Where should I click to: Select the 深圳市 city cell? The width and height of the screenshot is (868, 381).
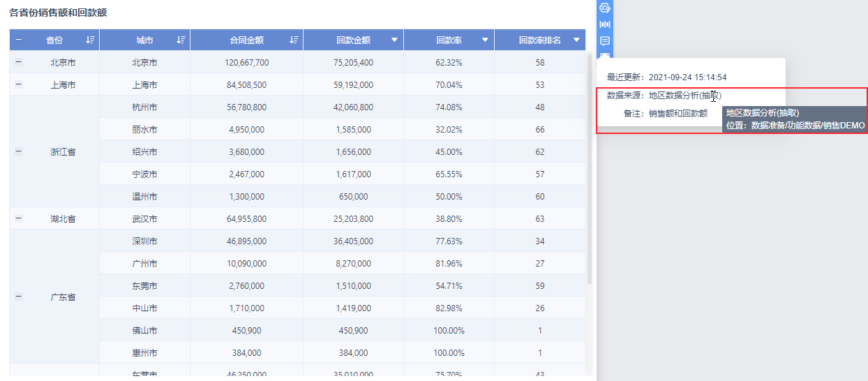(x=144, y=241)
